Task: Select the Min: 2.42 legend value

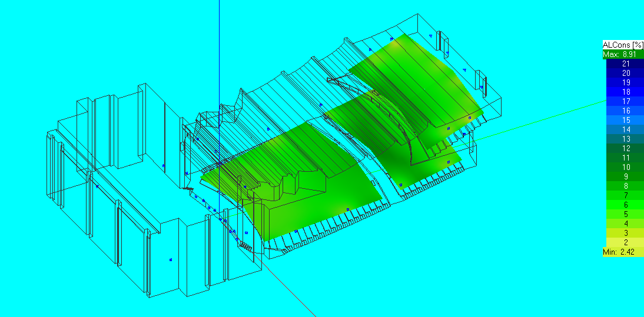Action: coord(623,252)
